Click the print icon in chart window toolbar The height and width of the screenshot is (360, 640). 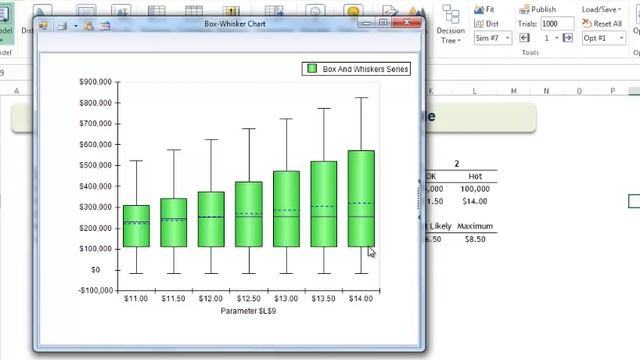[x=62, y=26]
